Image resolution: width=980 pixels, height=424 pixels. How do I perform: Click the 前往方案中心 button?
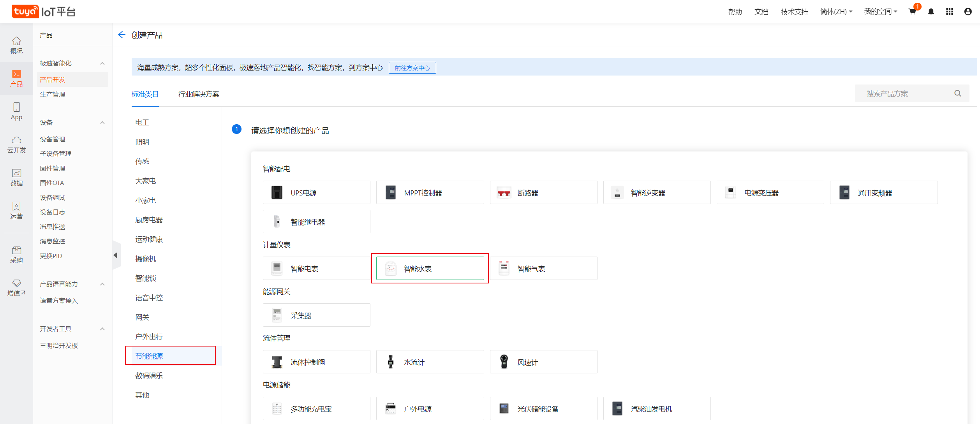tap(412, 68)
